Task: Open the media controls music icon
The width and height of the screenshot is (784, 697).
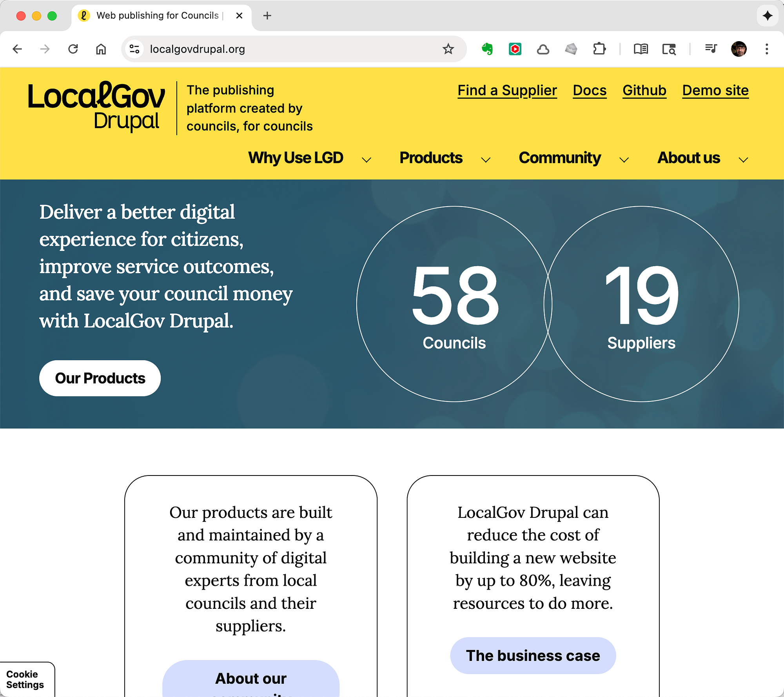Action: [x=711, y=49]
